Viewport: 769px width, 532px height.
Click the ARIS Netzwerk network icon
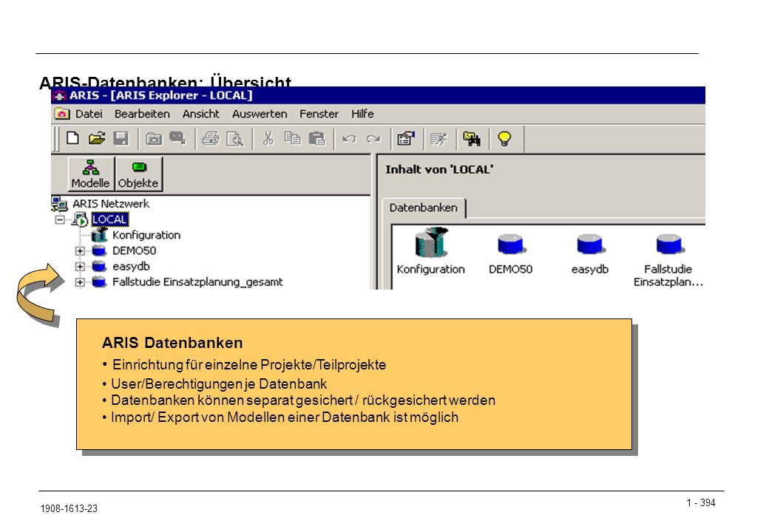[59, 203]
